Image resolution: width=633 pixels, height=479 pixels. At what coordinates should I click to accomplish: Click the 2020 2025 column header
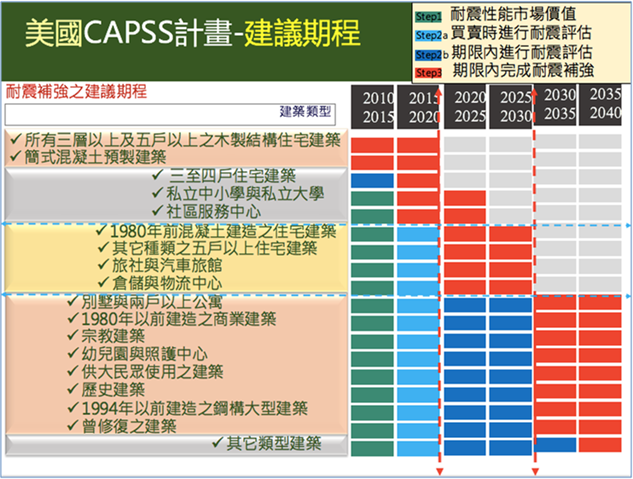tap(465, 107)
